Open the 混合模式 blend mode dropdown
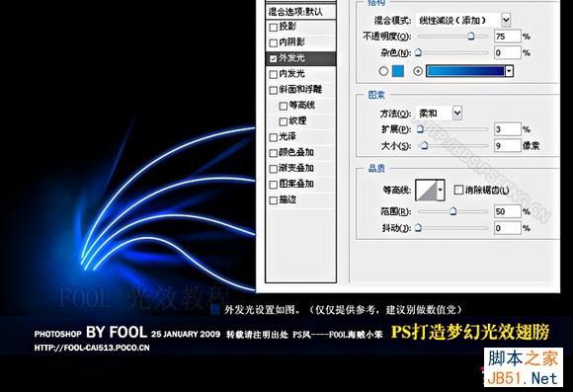This screenshot has height=392, width=573. [x=506, y=20]
